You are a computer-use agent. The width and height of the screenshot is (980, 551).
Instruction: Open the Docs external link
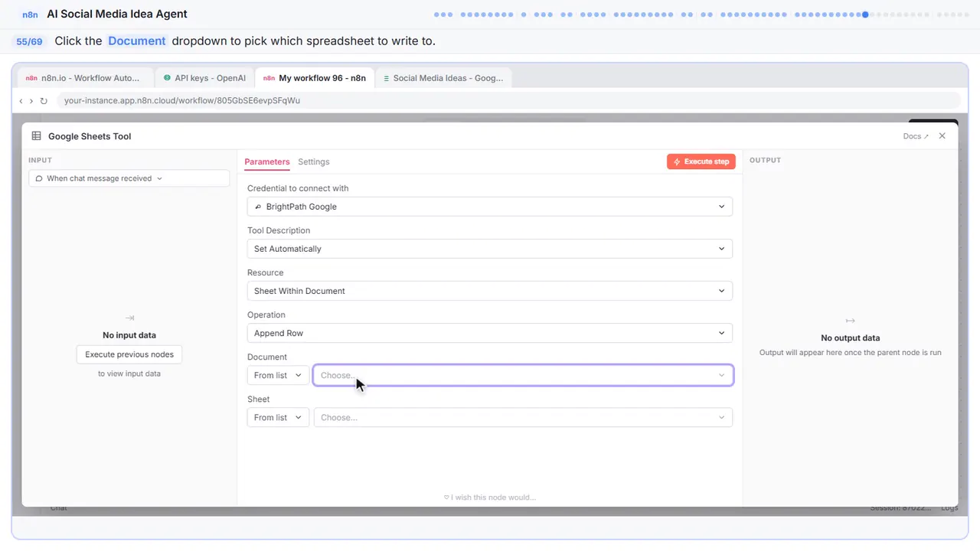coord(916,136)
